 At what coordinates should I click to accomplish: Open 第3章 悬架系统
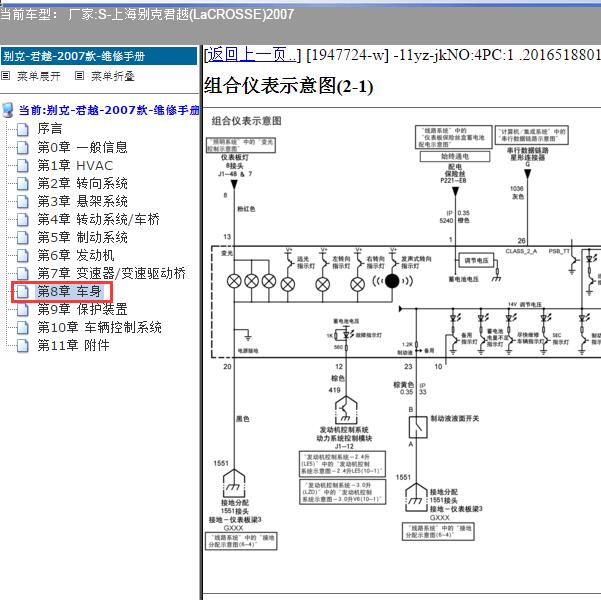(x=82, y=201)
